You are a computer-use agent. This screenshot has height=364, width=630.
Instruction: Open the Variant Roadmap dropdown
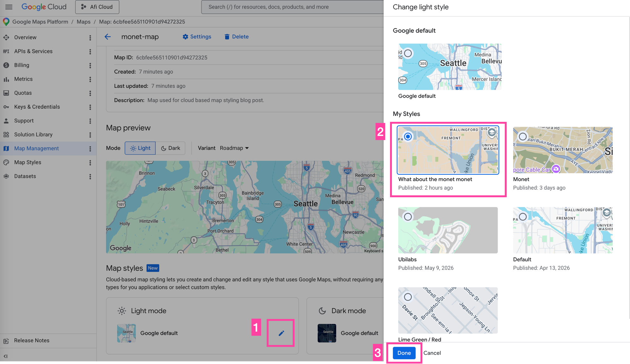(x=234, y=148)
